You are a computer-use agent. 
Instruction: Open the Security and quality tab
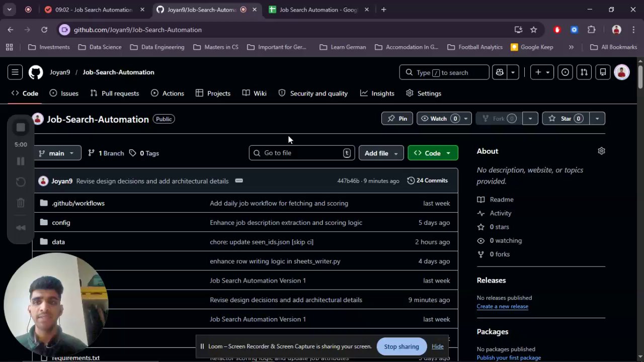click(313, 94)
